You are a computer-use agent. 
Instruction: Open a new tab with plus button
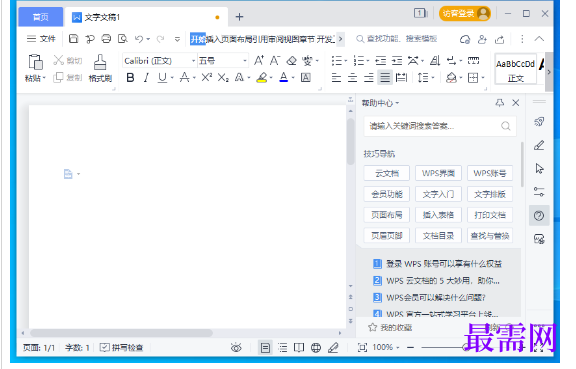(239, 17)
